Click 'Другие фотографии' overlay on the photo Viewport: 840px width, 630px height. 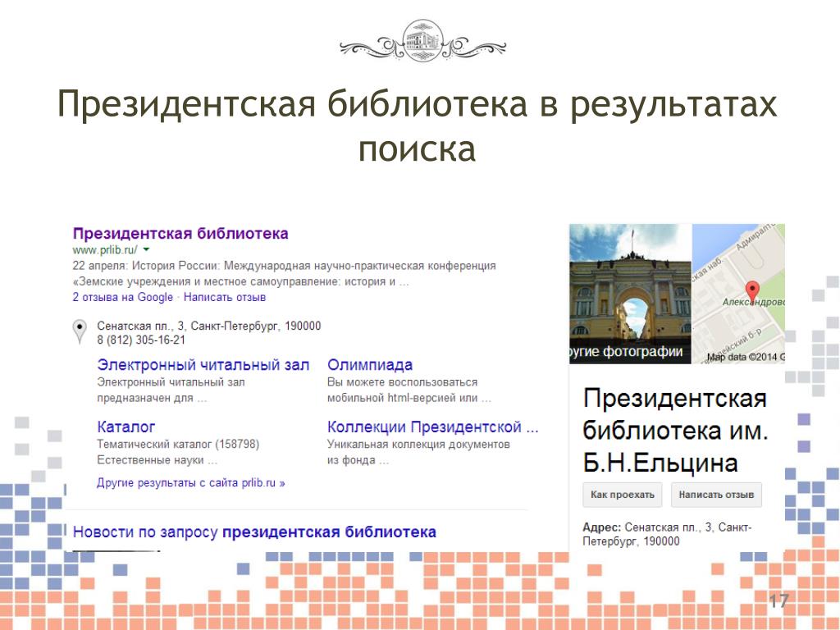pos(627,351)
